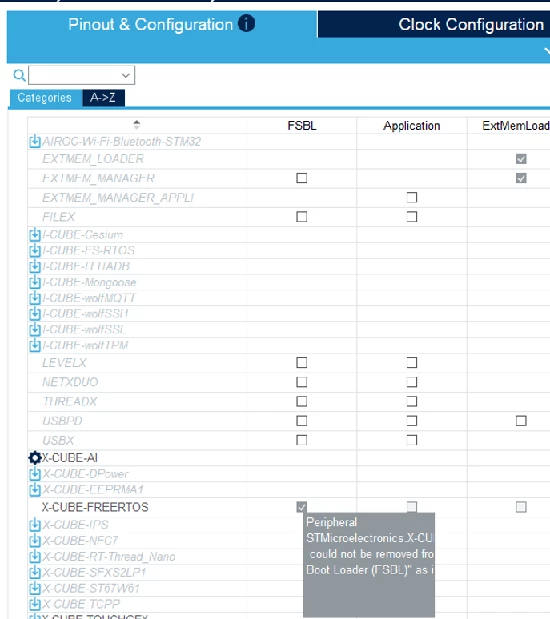This screenshot has height=619, width=550.
Task: Select the Categories view tab
Action: pyautogui.click(x=45, y=98)
